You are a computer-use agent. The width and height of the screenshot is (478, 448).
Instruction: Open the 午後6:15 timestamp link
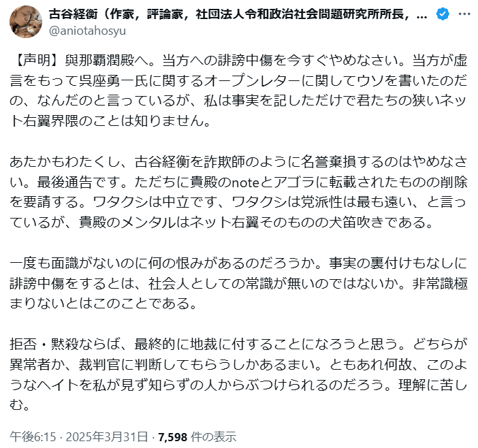tap(29, 436)
